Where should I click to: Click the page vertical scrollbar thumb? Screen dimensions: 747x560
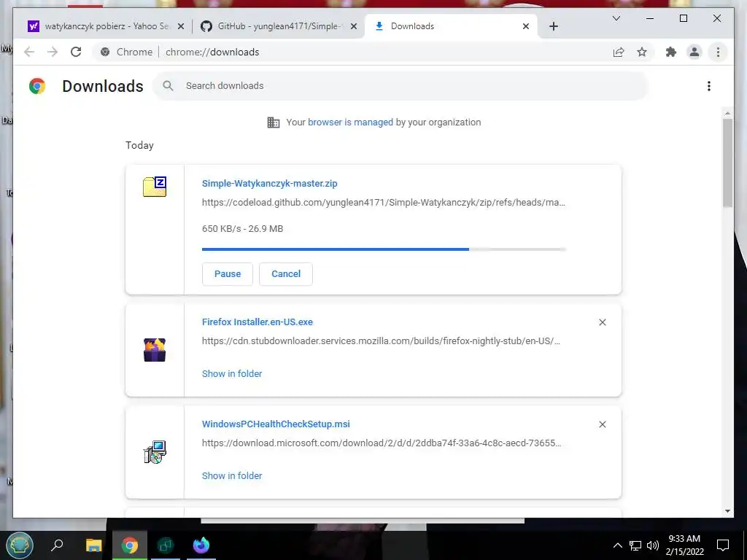coord(727,163)
